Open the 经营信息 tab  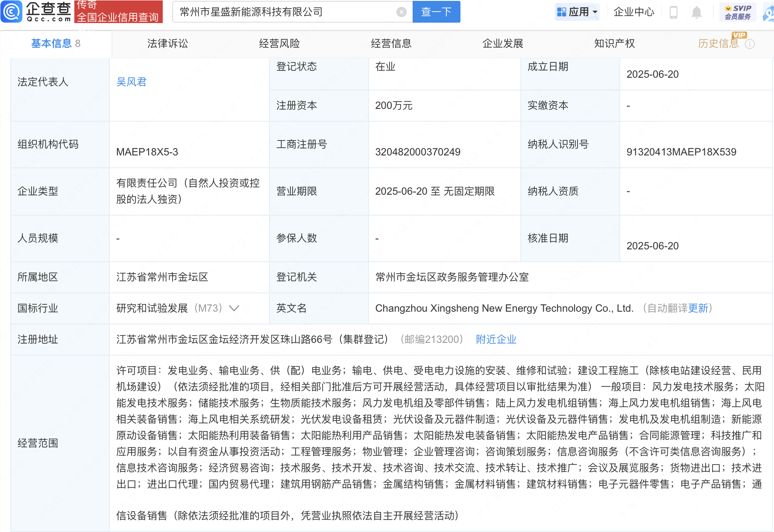[x=391, y=44]
